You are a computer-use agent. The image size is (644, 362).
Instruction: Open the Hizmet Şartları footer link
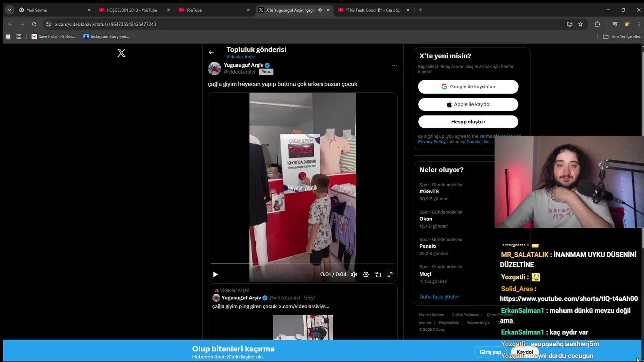point(431,315)
